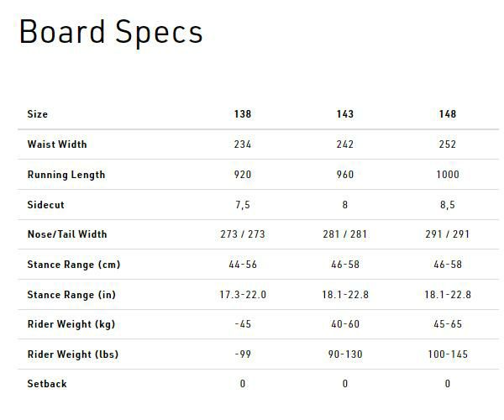Click the Running Length row label

66,175
